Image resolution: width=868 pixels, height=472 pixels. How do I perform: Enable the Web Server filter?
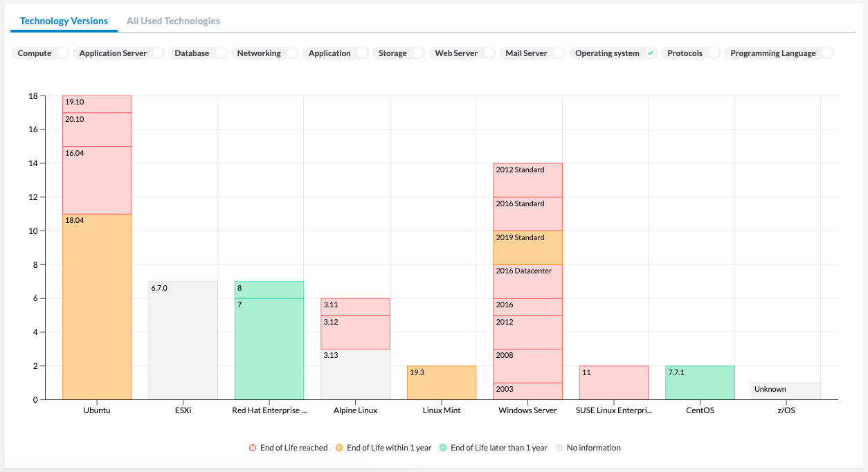pos(489,53)
